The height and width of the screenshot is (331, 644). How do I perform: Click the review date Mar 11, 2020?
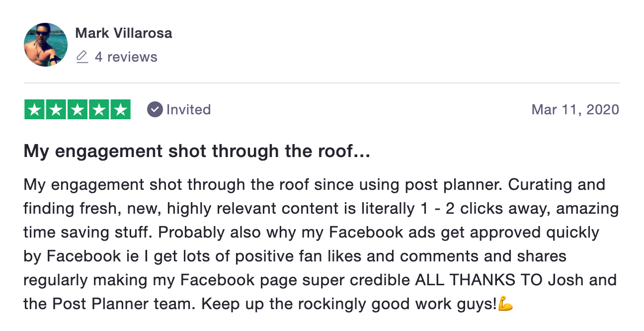(x=575, y=109)
